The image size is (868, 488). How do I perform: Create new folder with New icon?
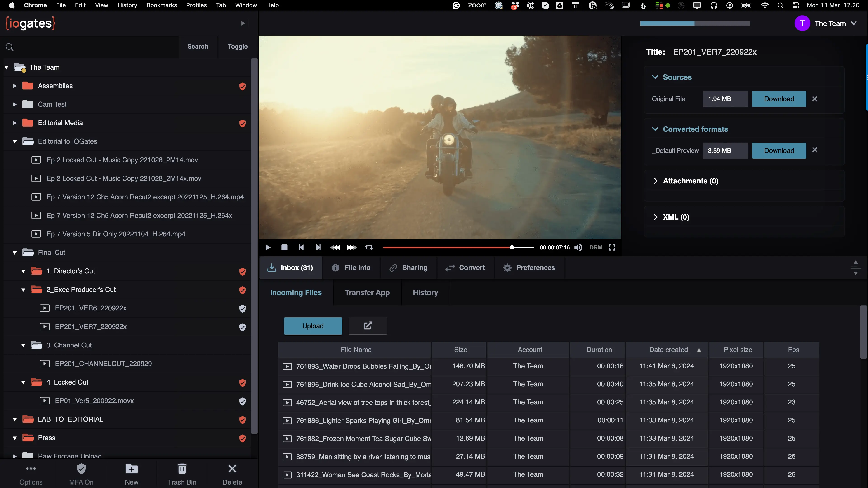coord(131,474)
